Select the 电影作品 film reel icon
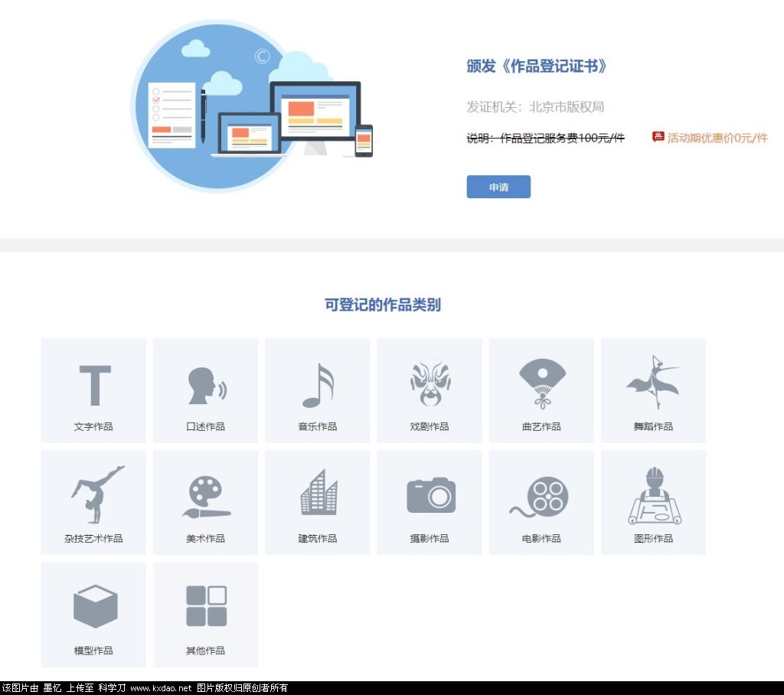 click(x=541, y=496)
